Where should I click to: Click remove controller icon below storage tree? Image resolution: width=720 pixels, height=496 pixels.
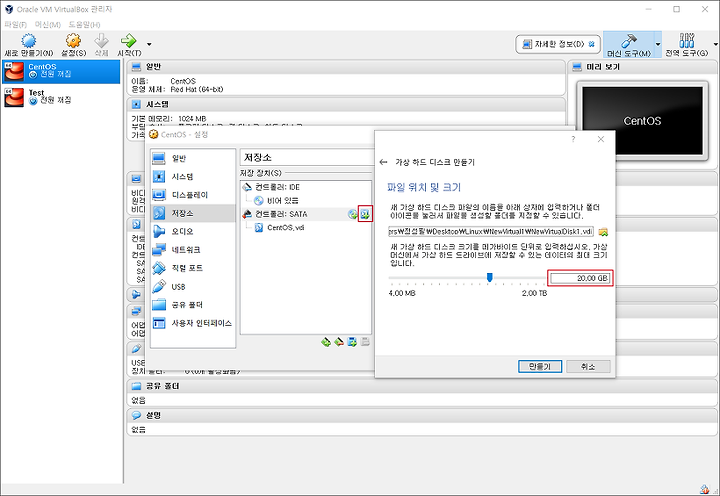click(x=339, y=342)
